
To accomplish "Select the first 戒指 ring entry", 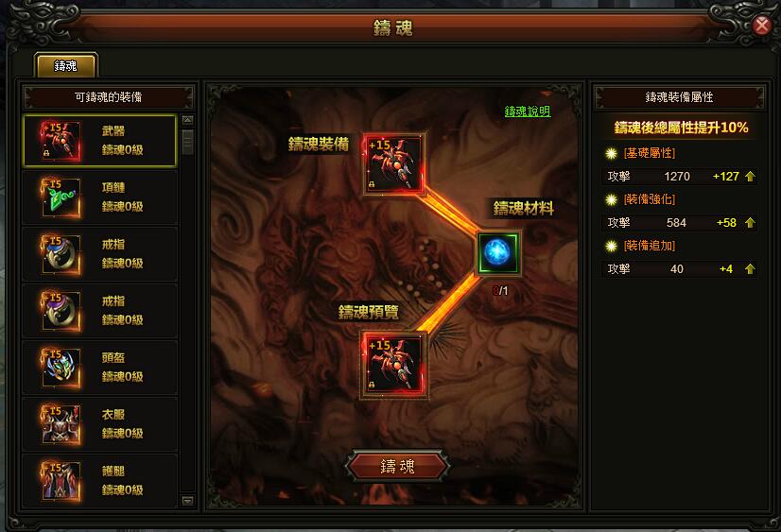I will pos(100,254).
